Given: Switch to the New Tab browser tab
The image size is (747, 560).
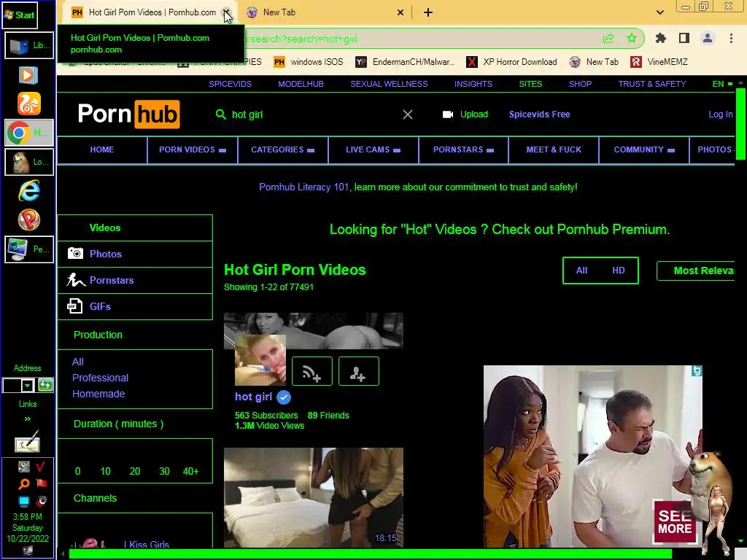Looking at the screenshot, I should 324,12.
